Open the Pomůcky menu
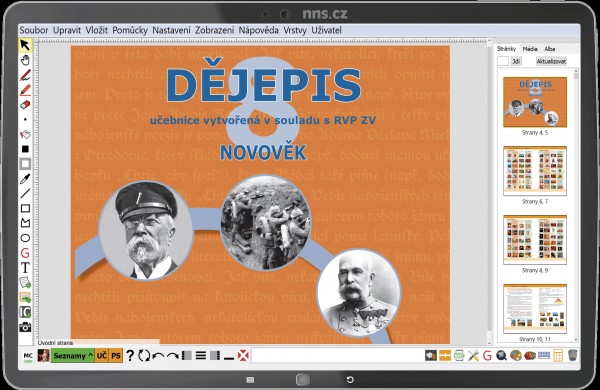The height and width of the screenshot is (390, 600). pyautogui.click(x=130, y=30)
